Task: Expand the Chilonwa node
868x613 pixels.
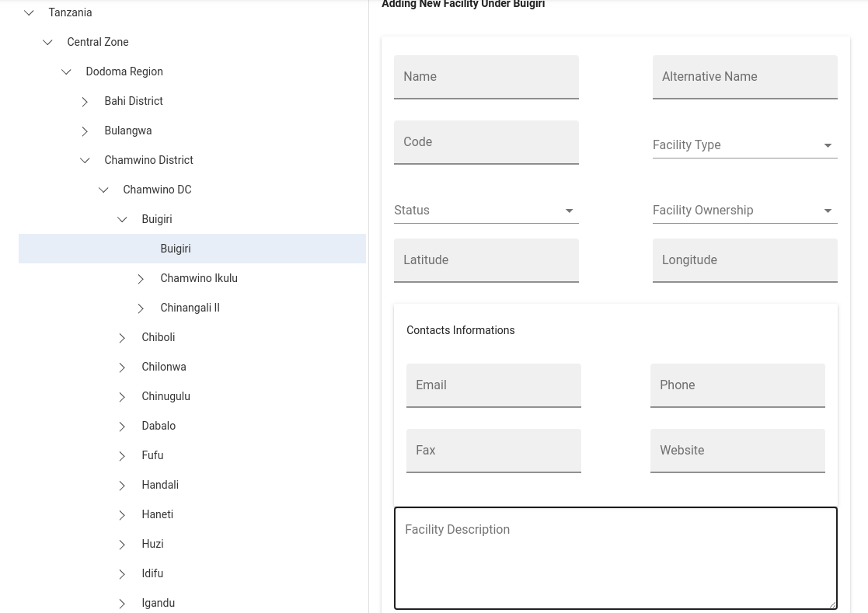Action: coord(122,367)
